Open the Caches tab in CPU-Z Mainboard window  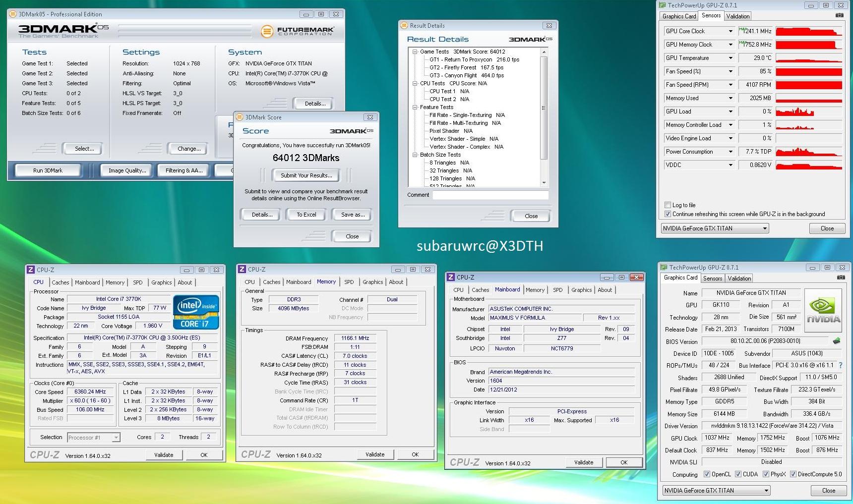pos(480,290)
